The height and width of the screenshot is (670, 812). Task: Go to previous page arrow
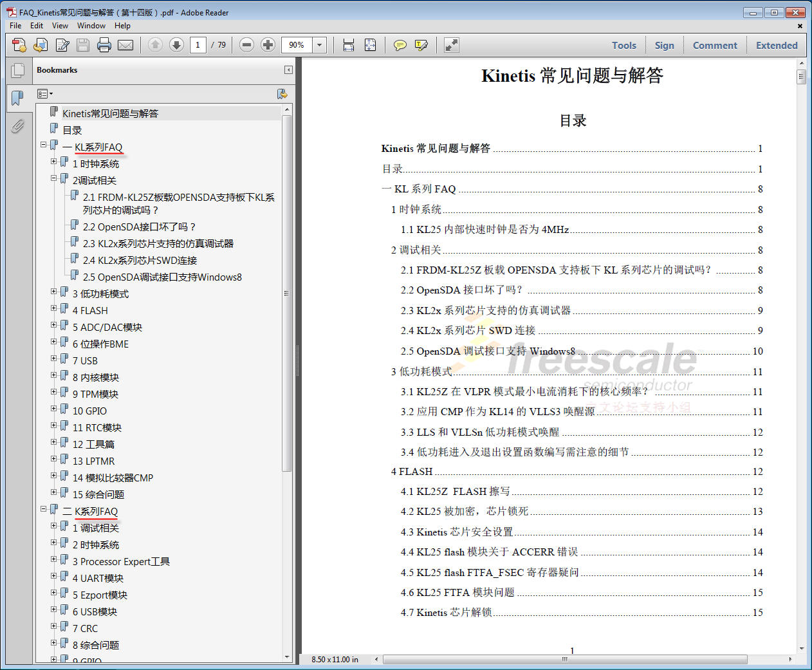[155, 45]
